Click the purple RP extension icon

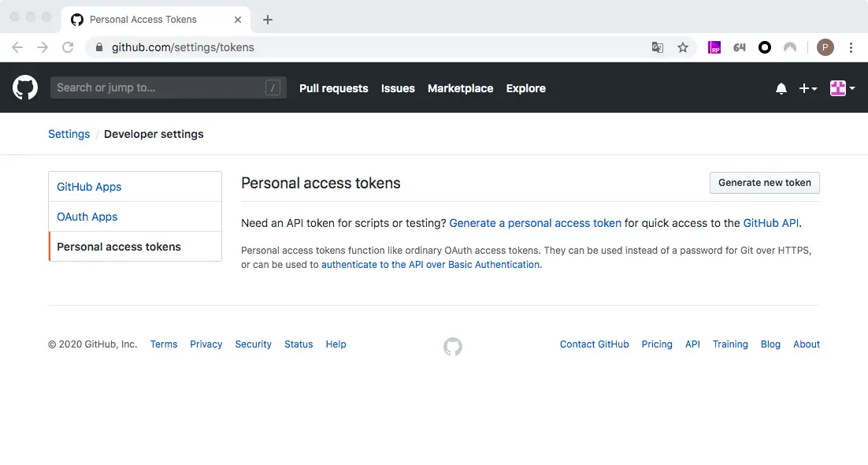714,47
